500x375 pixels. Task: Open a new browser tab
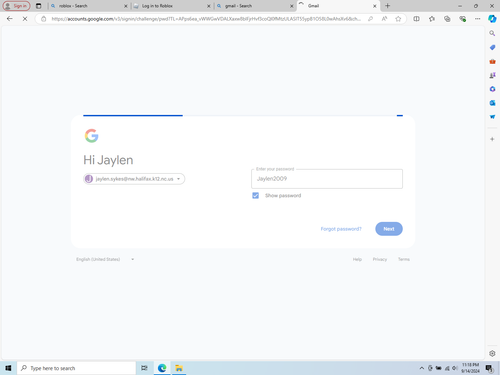387,6
